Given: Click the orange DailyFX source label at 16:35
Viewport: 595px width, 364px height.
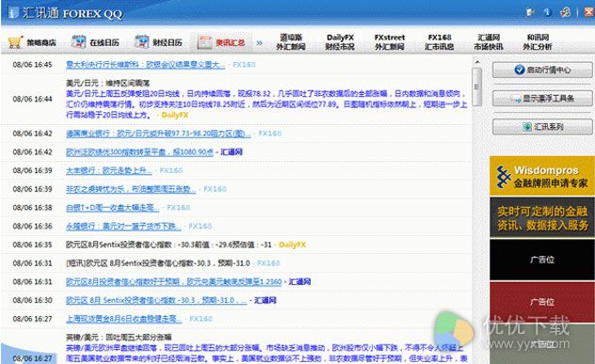Looking at the screenshot, I should 292,245.
